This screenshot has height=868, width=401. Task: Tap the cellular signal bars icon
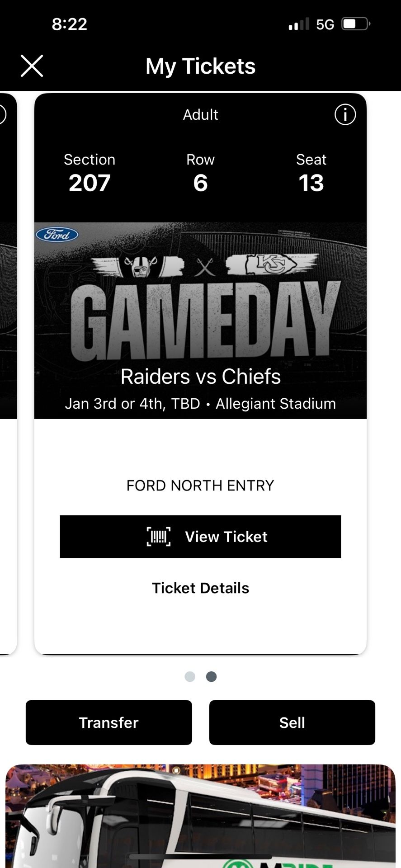299,24
